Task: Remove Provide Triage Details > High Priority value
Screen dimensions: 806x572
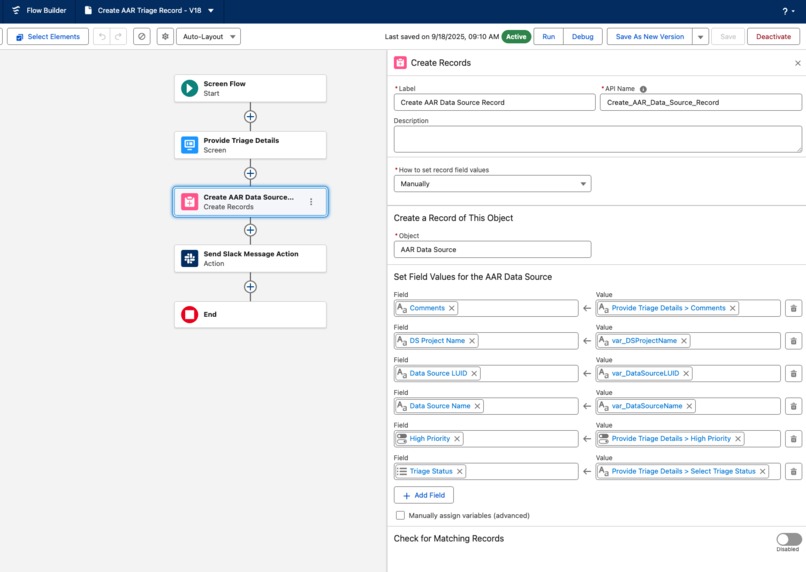Action: [738, 438]
